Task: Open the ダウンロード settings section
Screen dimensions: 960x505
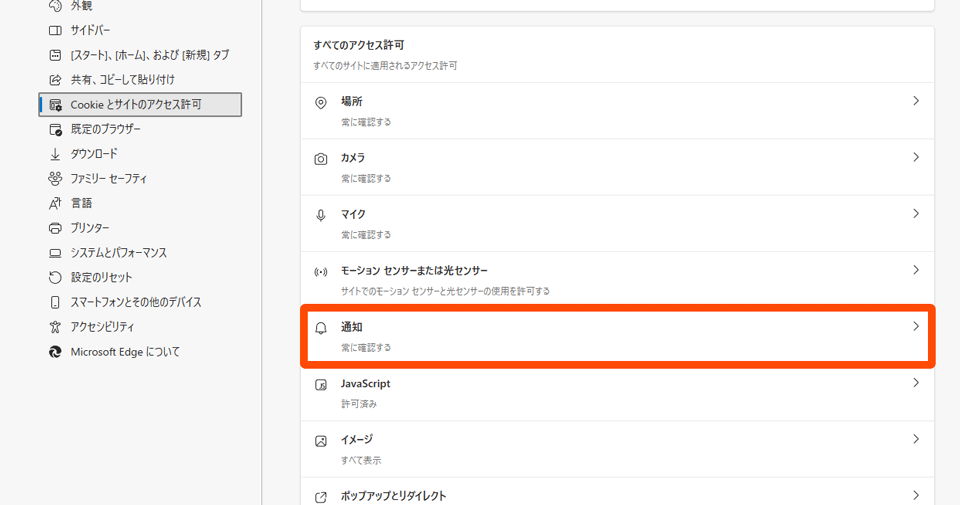Action: [x=94, y=154]
